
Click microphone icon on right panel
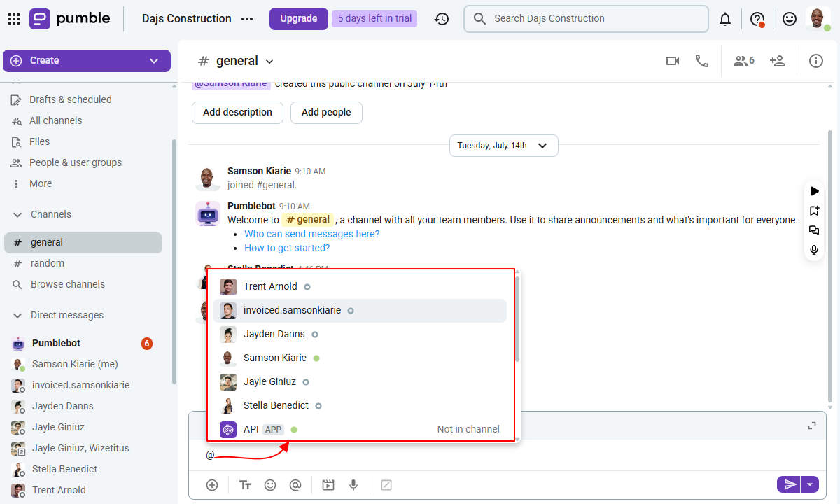coord(814,250)
